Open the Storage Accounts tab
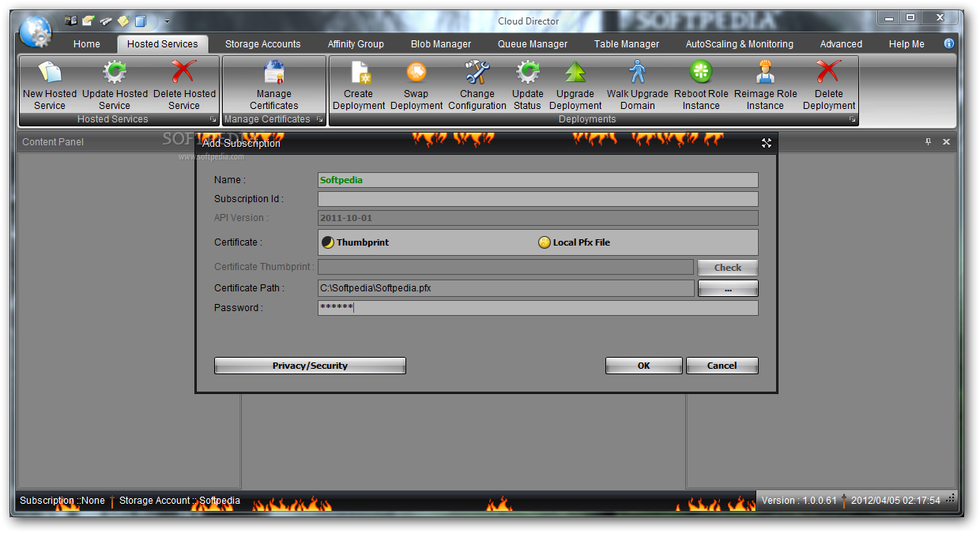Image resolution: width=980 pixels, height=533 pixels. pos(263,44)
